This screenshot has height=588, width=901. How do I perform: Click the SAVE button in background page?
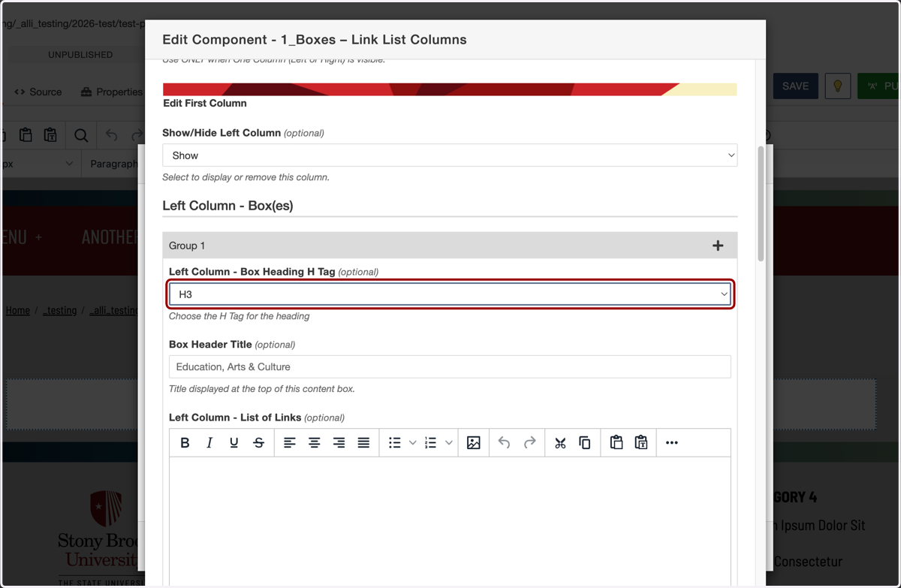pos(795,86)
